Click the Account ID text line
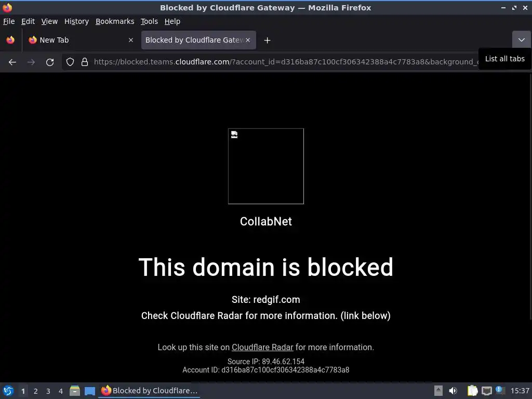 click(x=266, y=370)
